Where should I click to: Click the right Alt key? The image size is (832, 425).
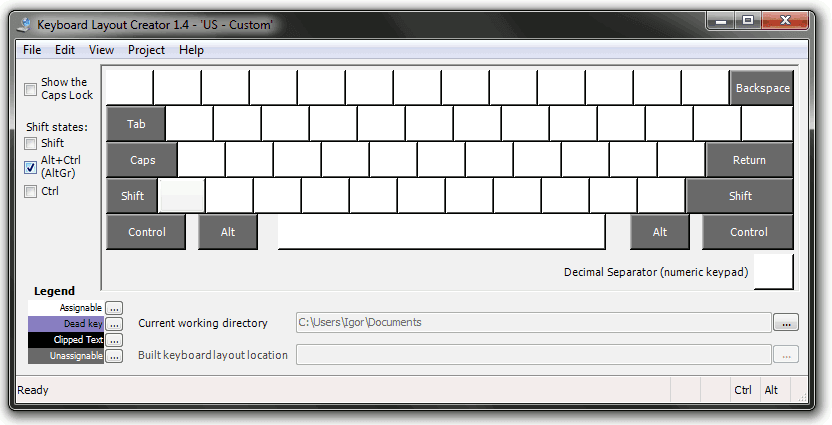pos(660,232)
